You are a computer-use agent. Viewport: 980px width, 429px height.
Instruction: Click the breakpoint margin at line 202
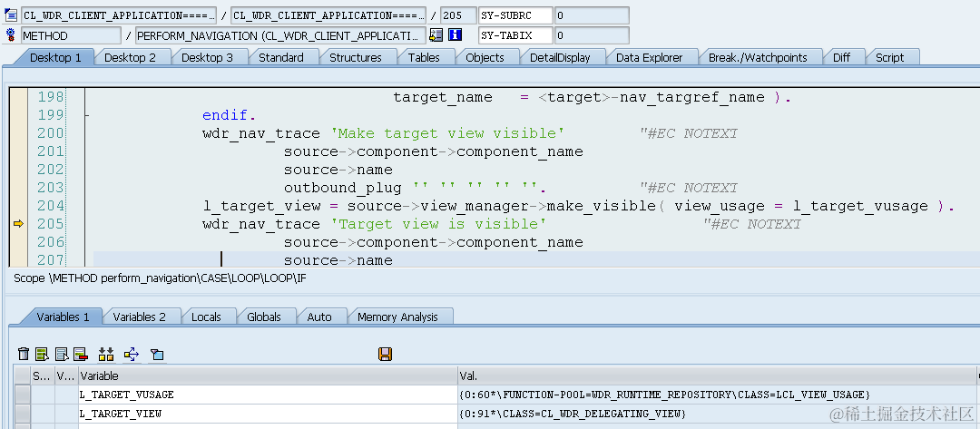(x=18, y=170)
